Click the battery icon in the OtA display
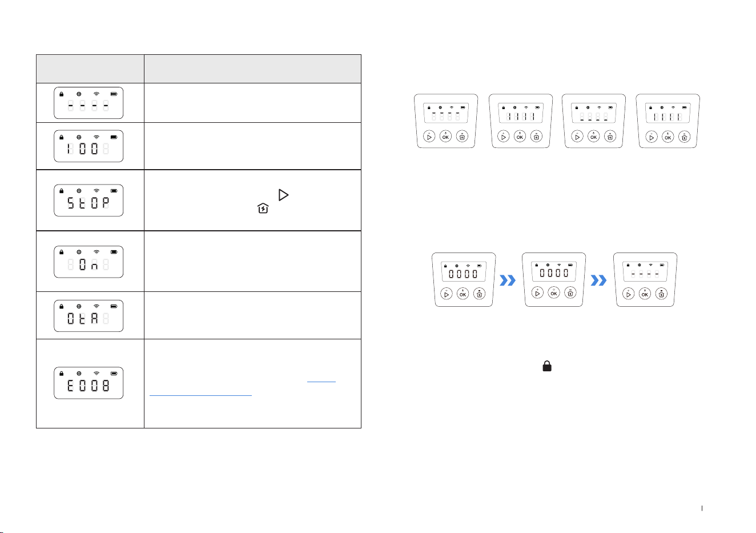The image size is (756, 533). (x=114, y=306)
